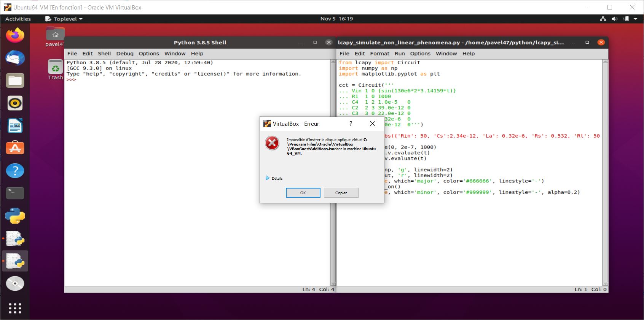Click the 'C4 1 2 1.0e-5 0' line
Image resolution: width=644 pixels, height=320 pixels.
[x=375, y=102]
